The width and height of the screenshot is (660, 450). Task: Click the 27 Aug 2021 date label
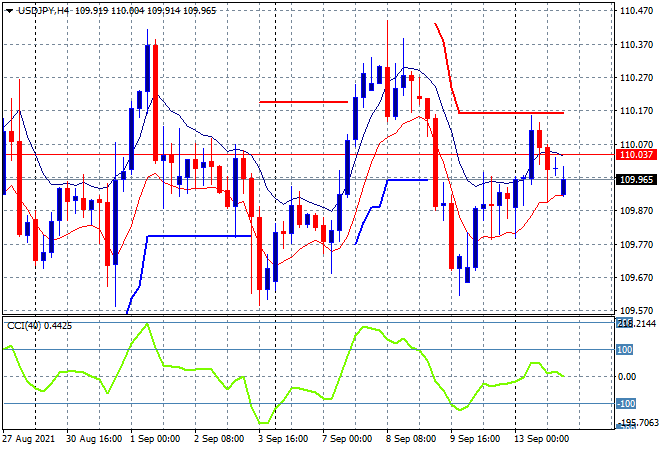(29, 439)
